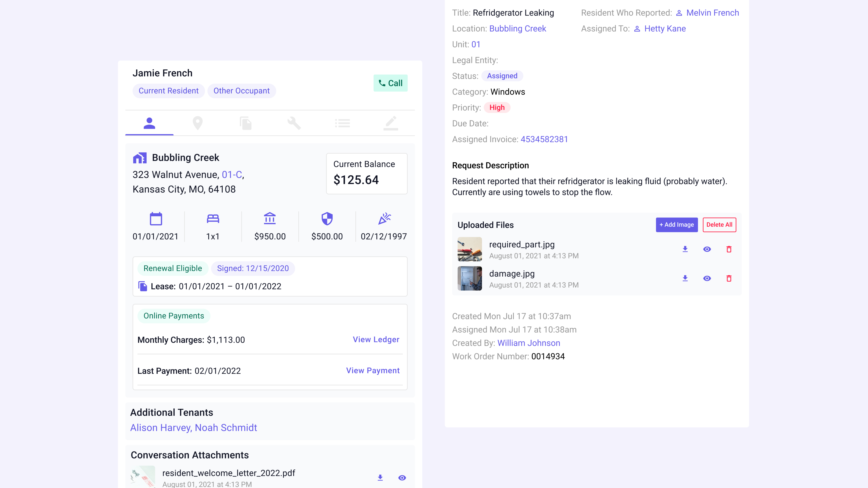Click the birthday celebration icon
Screen dimensions: 868x488
pyautogui.click(x=384, y=219)
